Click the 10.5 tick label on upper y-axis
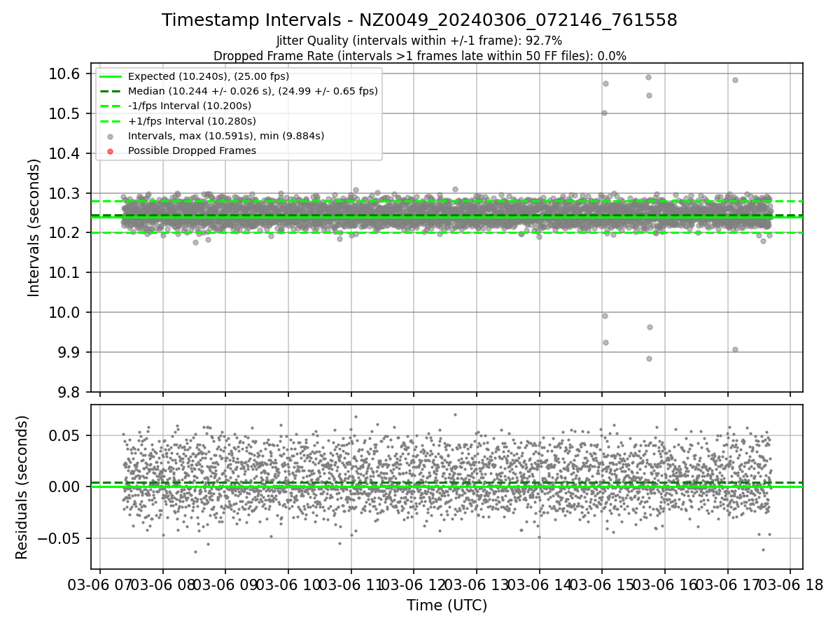The width and height of the screenshot is (840, 630). [x=64, y=114]
